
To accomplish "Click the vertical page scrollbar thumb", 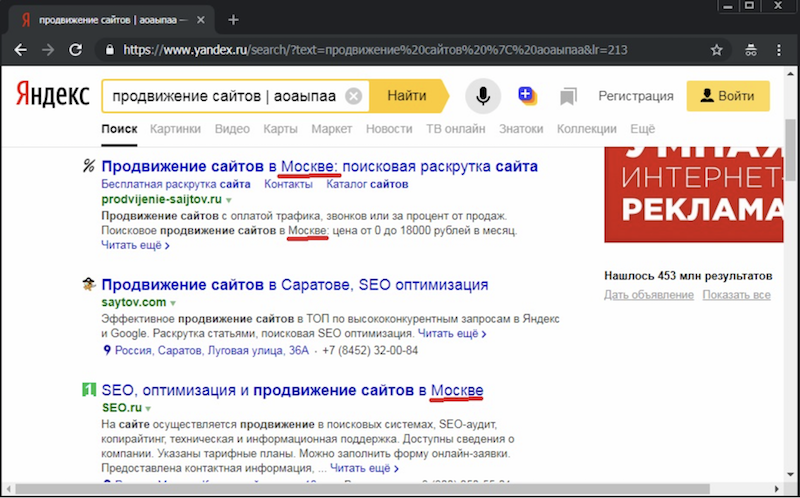I will pyautogui.click(x=790, y=150).
